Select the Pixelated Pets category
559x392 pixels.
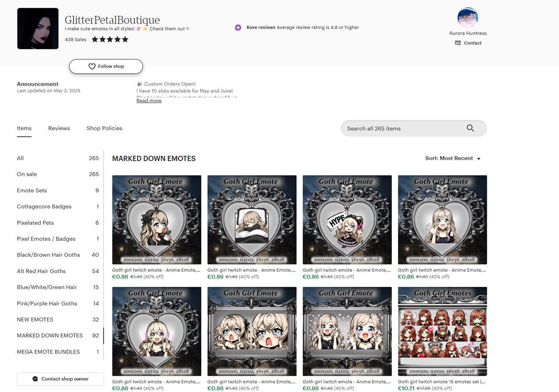pos(58,223)
